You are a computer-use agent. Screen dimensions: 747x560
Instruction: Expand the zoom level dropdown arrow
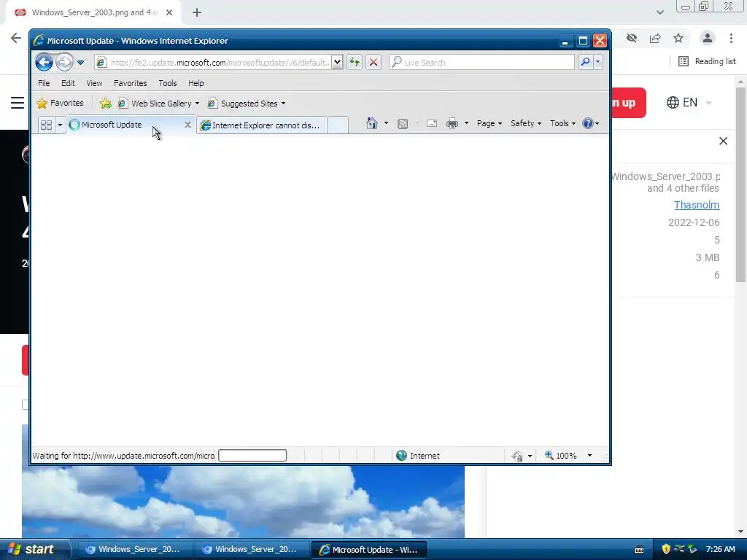pyautogui.click(x=589, y=456)
